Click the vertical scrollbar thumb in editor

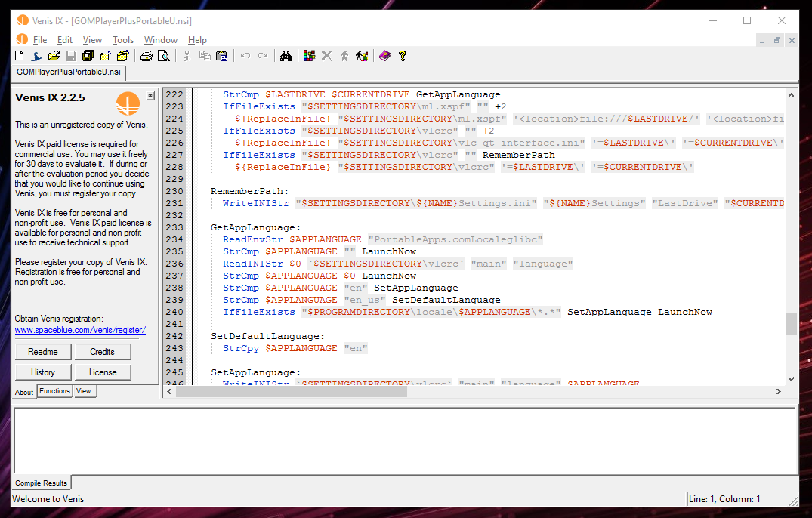[x=791, y=324]
